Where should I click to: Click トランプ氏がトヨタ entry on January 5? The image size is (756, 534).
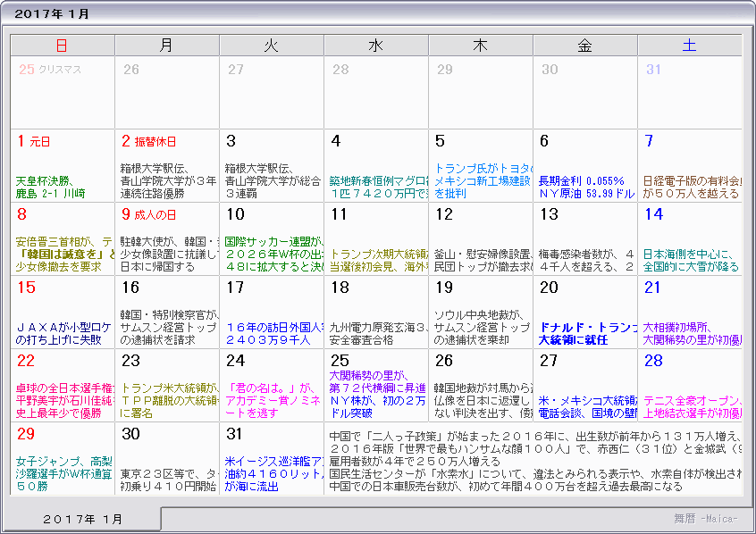pyautogui.click(x=483, y=181)
